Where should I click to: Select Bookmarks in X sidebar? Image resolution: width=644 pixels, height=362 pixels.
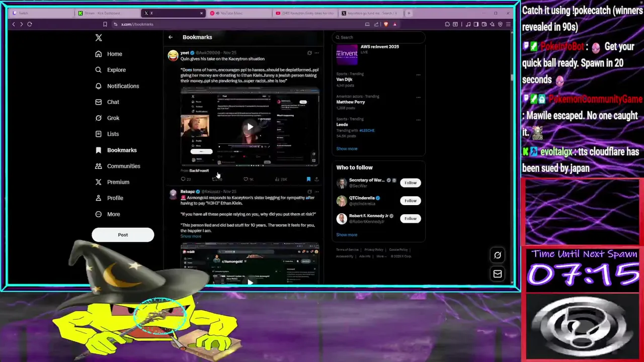pos(116,150)
